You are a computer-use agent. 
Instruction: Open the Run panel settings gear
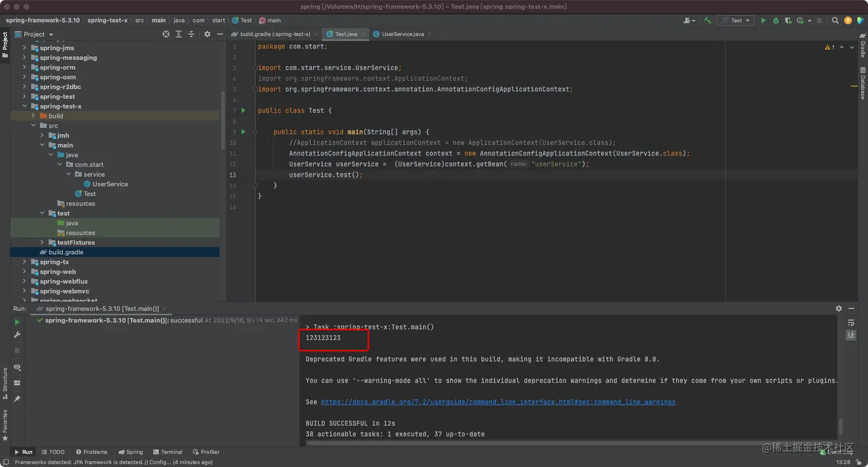[839, 309]
